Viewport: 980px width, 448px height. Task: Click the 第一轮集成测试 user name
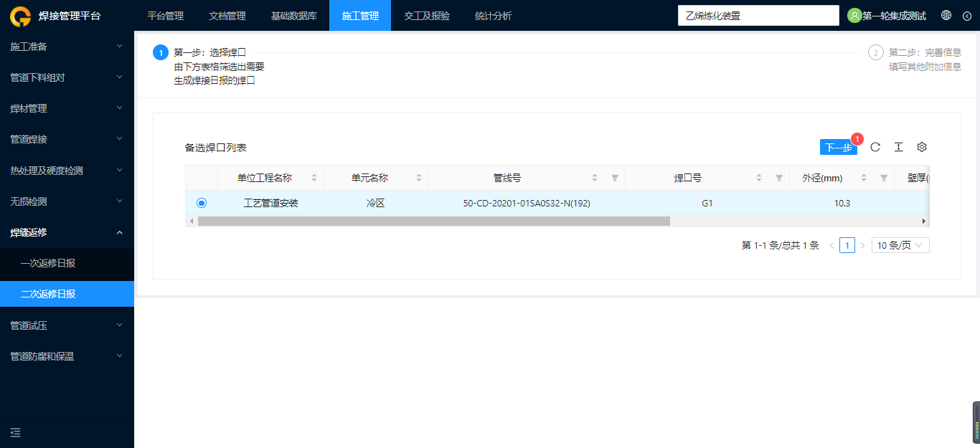(894, 16)
